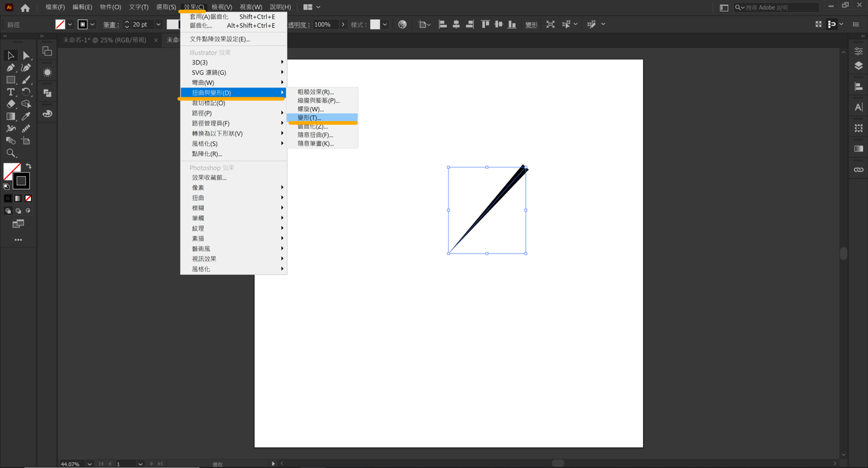Open the Edit Toolbar three-dots button

(x=18, y=240)
